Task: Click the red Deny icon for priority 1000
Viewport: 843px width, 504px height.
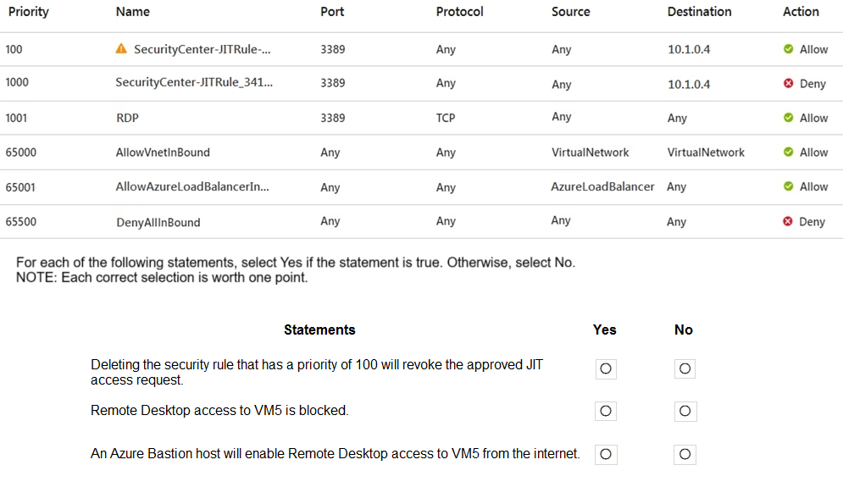Action: pyautogui.click(x=789, y=84)
